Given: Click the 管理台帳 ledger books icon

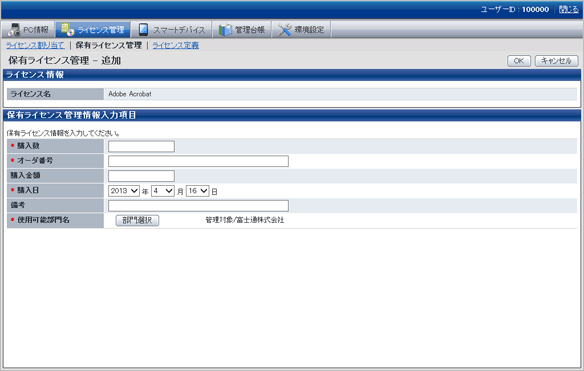Looking at the screenshot, I should (x=225, y=30).
